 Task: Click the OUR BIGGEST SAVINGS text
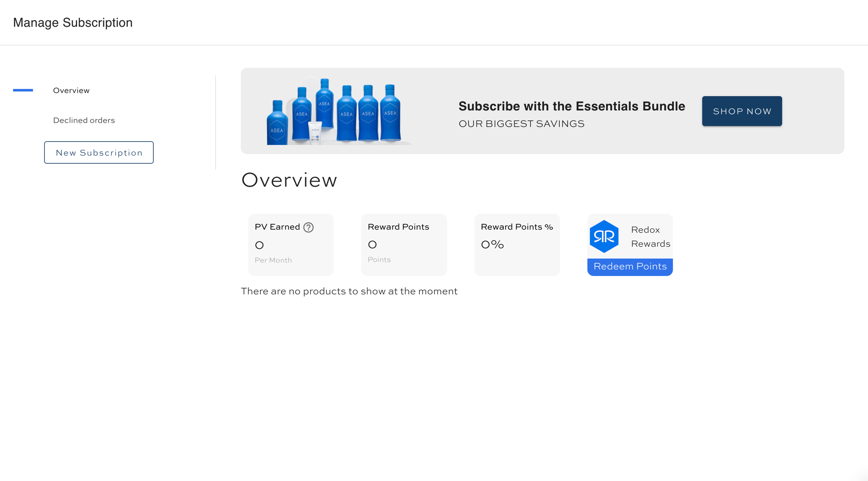tap(522, 124)
